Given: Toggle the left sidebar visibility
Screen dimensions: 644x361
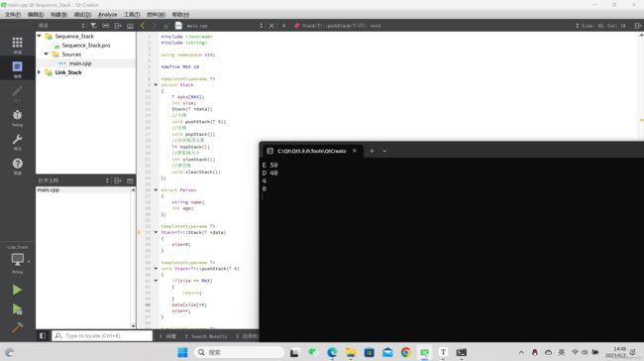Looking at the screenshot, I should point(43,336).
